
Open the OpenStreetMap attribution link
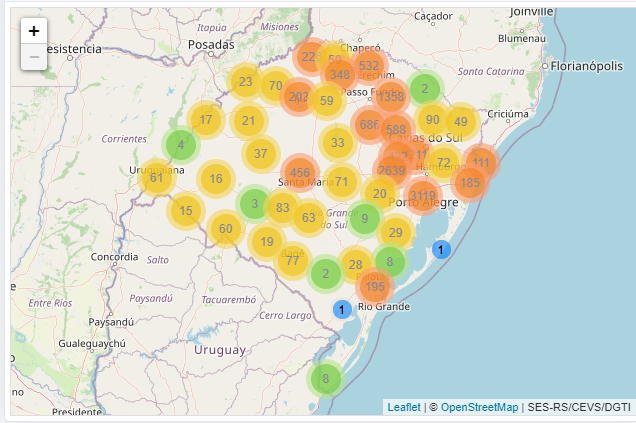pos(480,407)
